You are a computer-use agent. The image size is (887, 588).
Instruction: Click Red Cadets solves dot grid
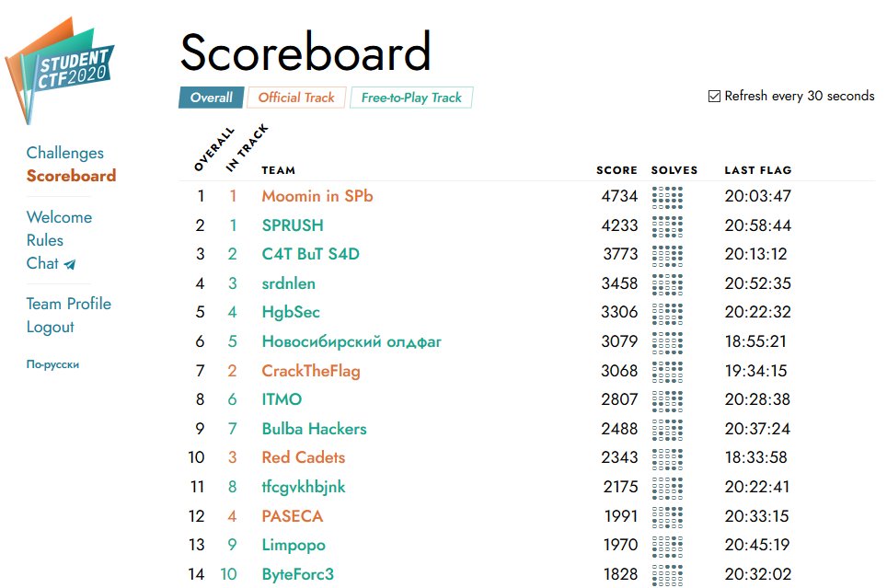(667, 459)
